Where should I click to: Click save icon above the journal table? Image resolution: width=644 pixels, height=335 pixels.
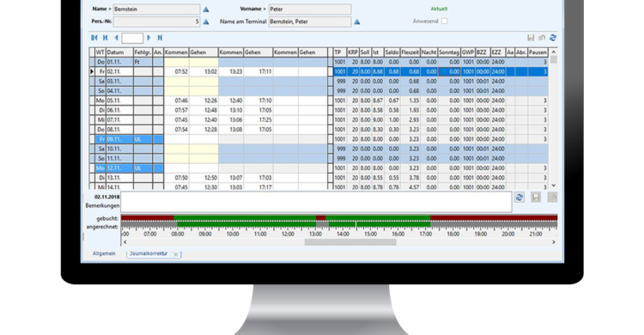(x=531, y=38)
